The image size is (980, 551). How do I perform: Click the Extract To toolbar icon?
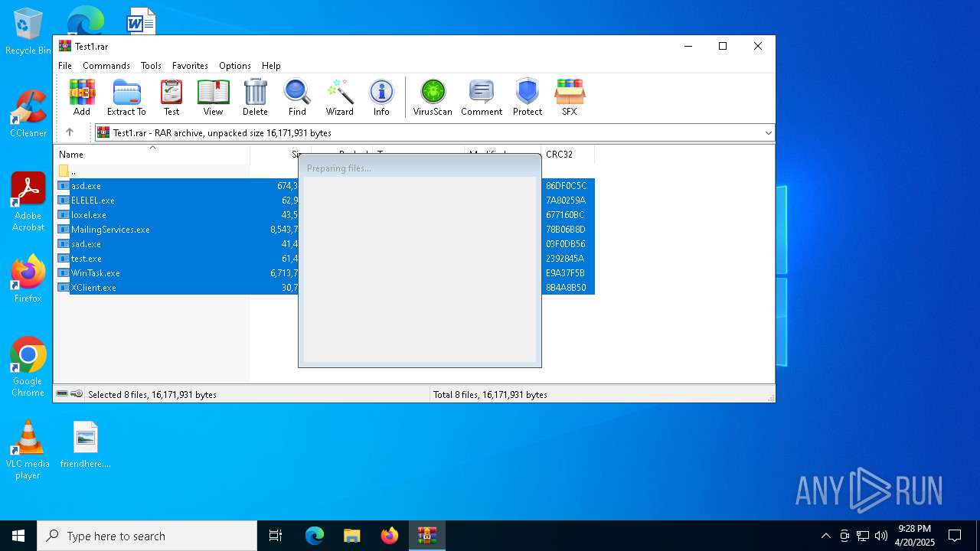point(126,97)
